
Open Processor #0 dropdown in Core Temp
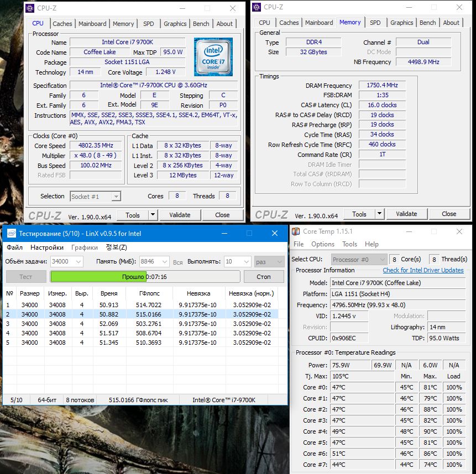(359, 260)
